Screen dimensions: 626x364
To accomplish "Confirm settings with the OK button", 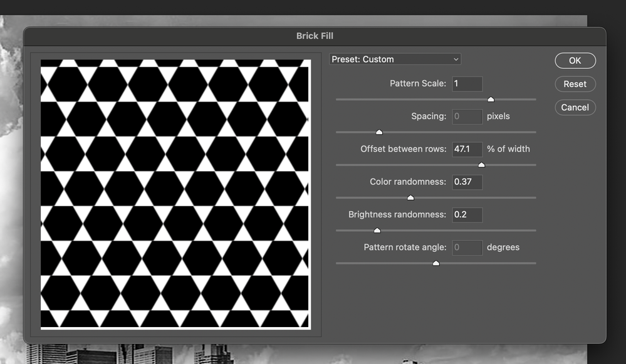I will pos(574,60).
